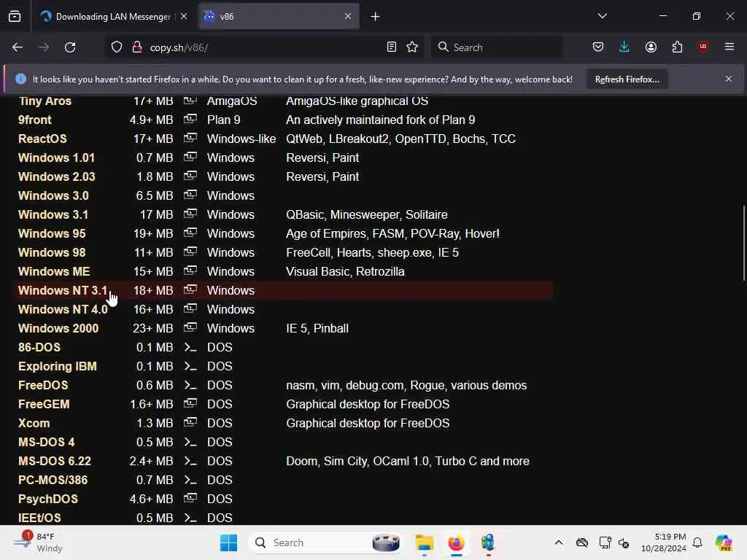
Task: Reload the current page
Action: pos(70,47)
